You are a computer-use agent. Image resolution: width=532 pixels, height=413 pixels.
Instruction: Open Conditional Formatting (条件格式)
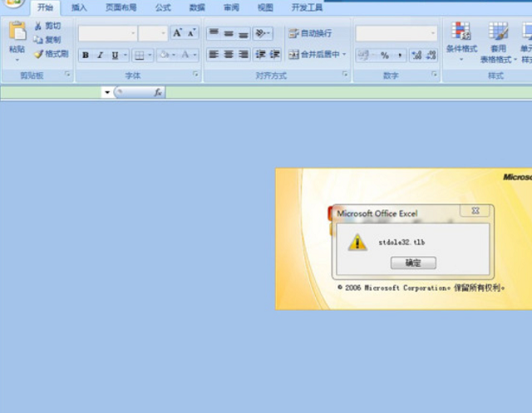click(x=461, y=42)
